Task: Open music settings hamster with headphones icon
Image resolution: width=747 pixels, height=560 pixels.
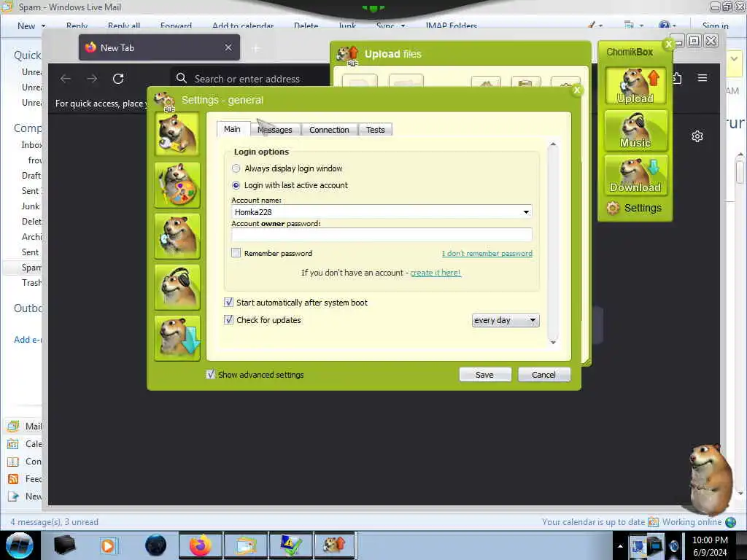Action: [x=177, y=287]
